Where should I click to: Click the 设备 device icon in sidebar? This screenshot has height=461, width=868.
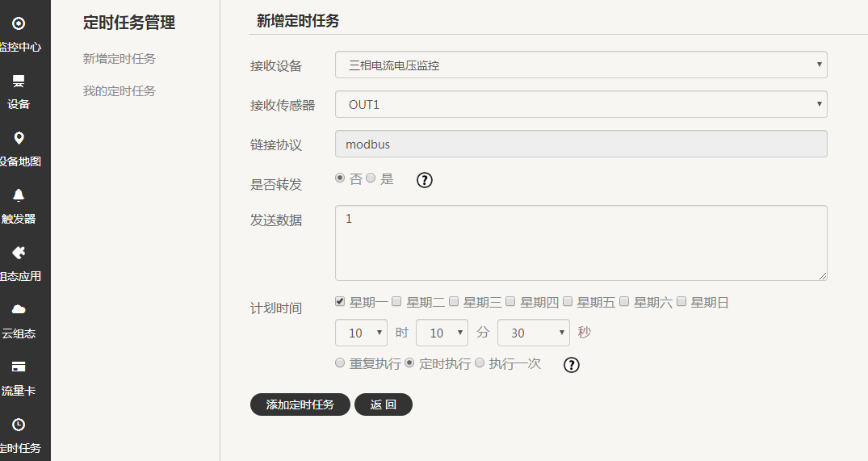(x=19, y=82)
